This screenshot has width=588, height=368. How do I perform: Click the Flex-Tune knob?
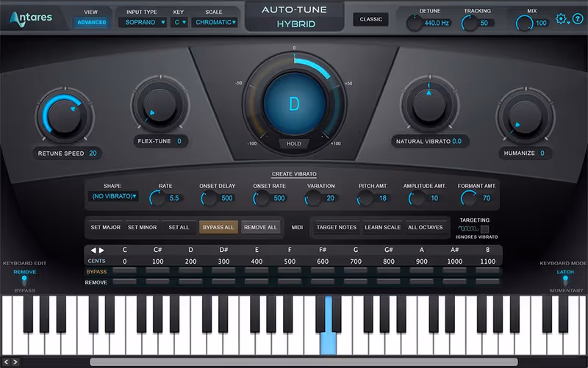tap(160, 104)
